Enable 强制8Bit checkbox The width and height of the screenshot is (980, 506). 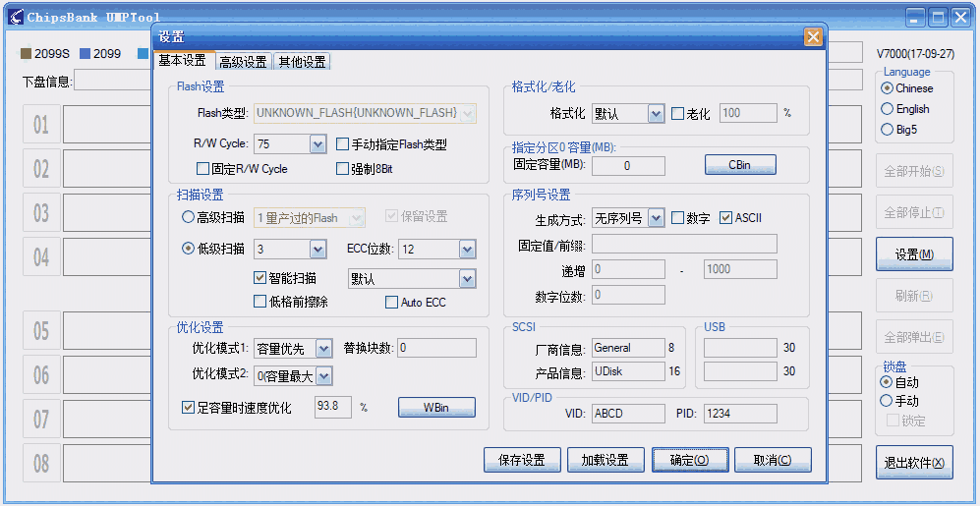342,169
